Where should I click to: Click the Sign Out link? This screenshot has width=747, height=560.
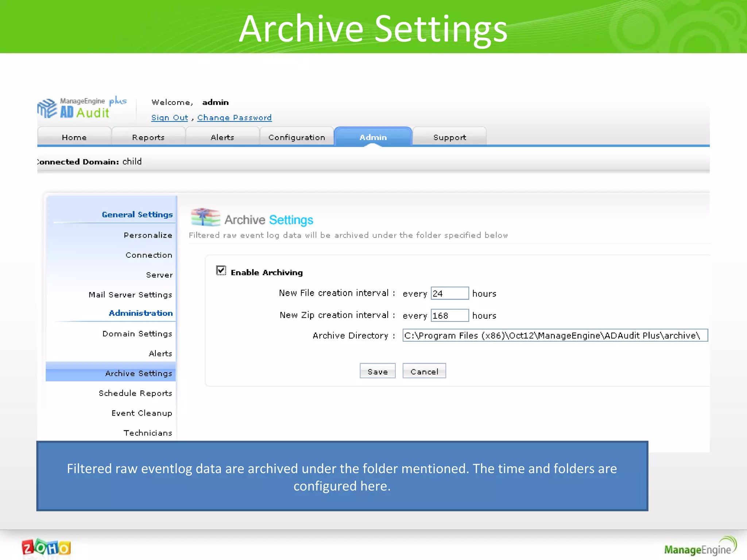(170, 118)
